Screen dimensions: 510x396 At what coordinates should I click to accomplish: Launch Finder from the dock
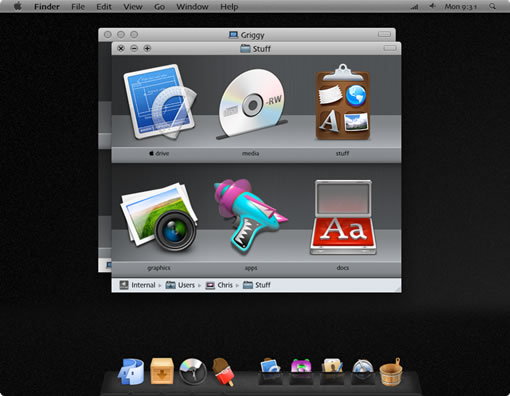(131, 372)
